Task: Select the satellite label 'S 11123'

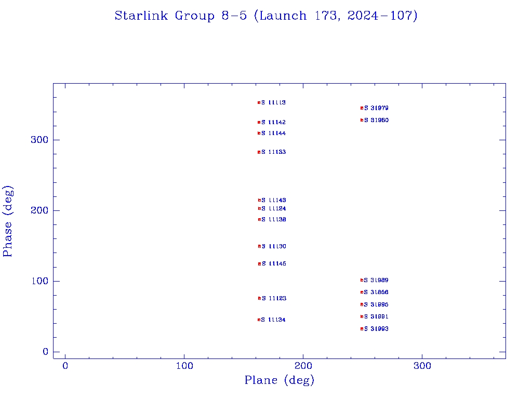Action: click(274, 299)
